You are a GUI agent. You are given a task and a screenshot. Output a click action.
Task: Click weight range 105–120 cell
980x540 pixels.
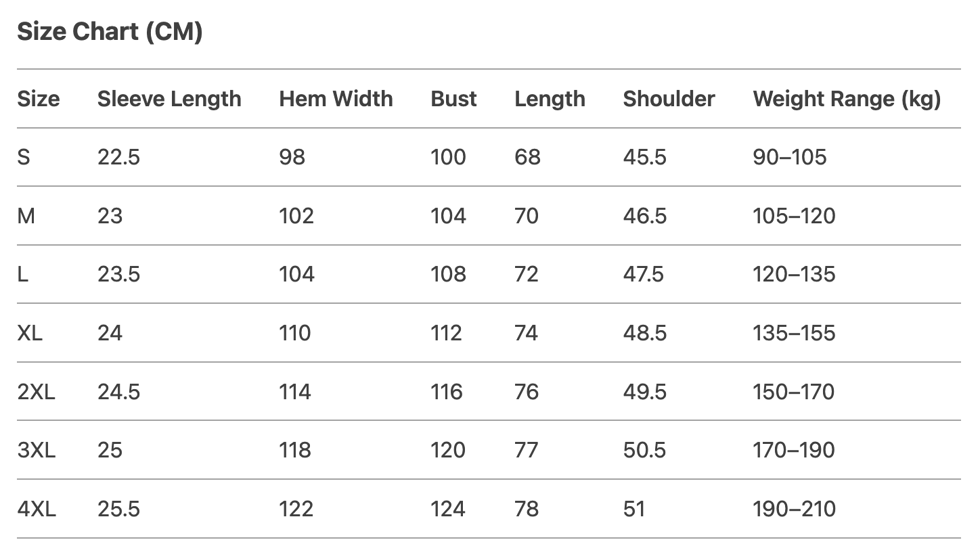coord(794,216)
